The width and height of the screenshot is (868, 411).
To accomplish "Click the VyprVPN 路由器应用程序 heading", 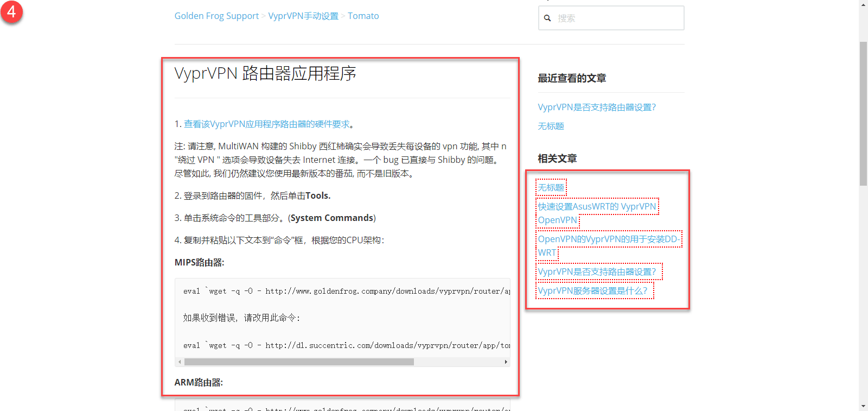I will click(265, 73).
